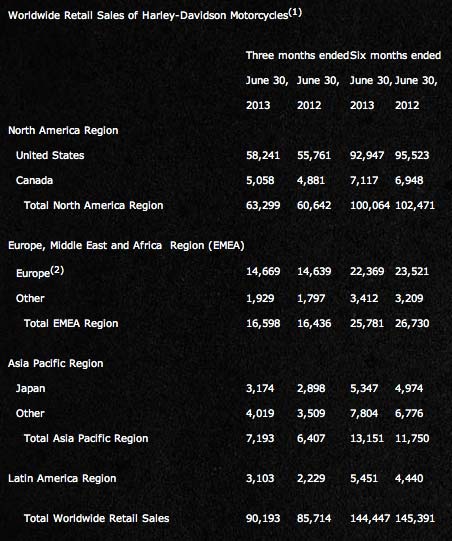Select the EMEA total 26,730
This screenshot has width=452, height=541.
click(412, 323)
